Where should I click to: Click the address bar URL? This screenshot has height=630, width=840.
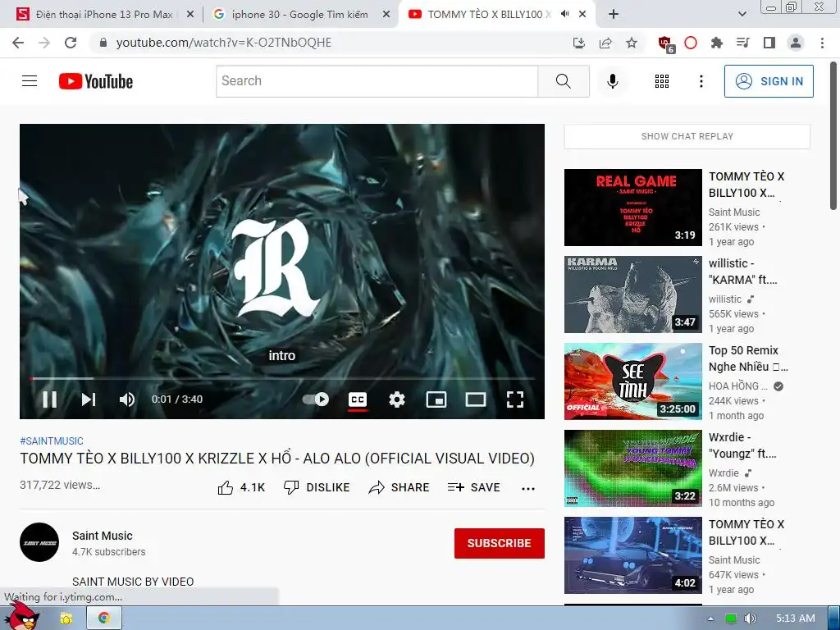point(223,43)
